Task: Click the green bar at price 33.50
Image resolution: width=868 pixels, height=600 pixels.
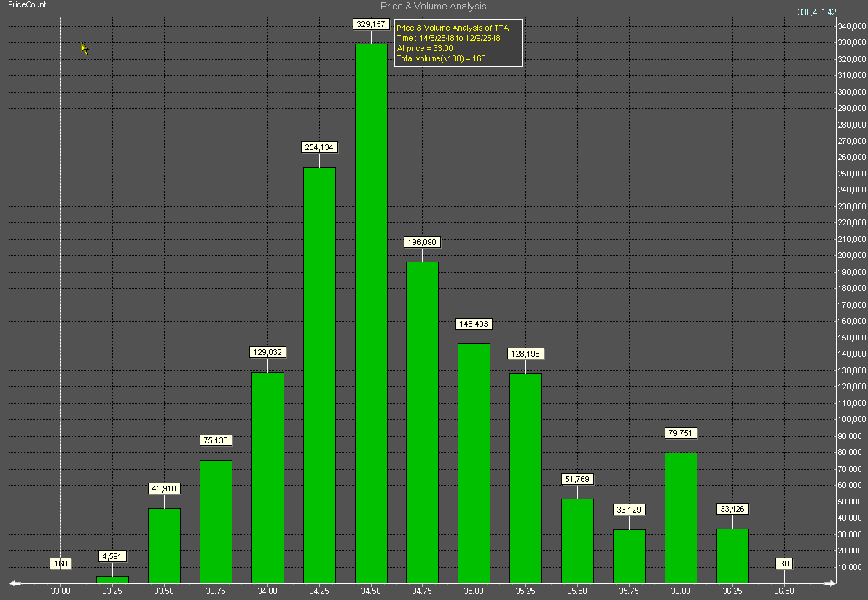Action: 164,545
